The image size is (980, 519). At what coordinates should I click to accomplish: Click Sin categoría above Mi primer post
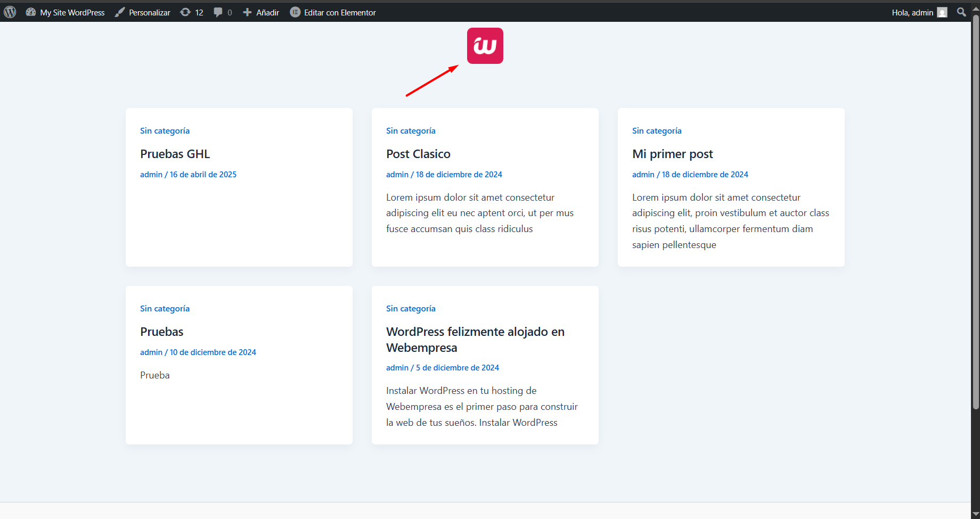[x=657, y=131]
